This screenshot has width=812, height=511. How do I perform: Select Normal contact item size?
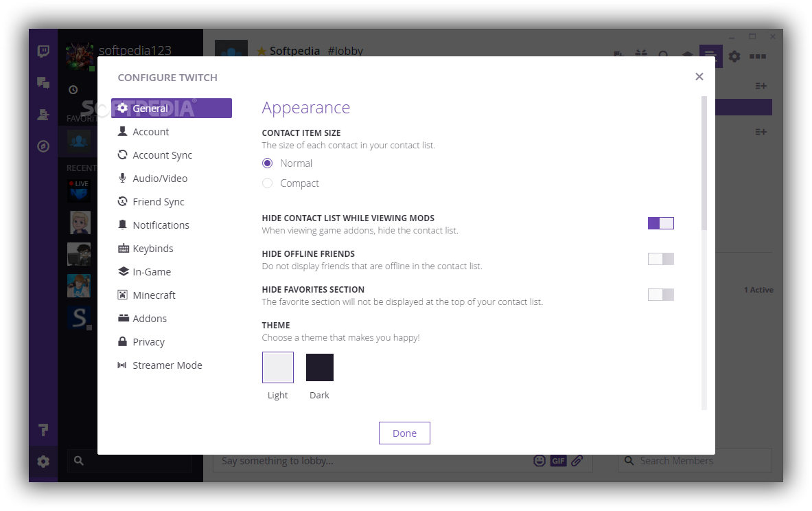tap(267, 163)
